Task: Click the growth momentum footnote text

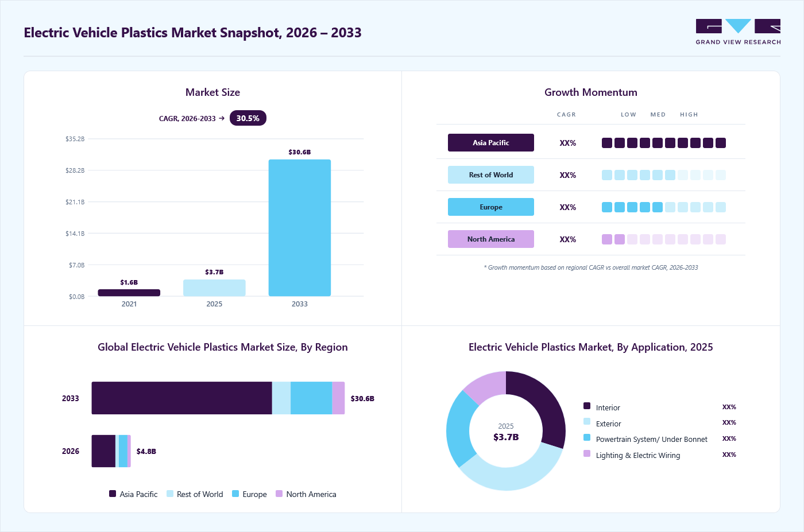Action: [x=591, y=267]
